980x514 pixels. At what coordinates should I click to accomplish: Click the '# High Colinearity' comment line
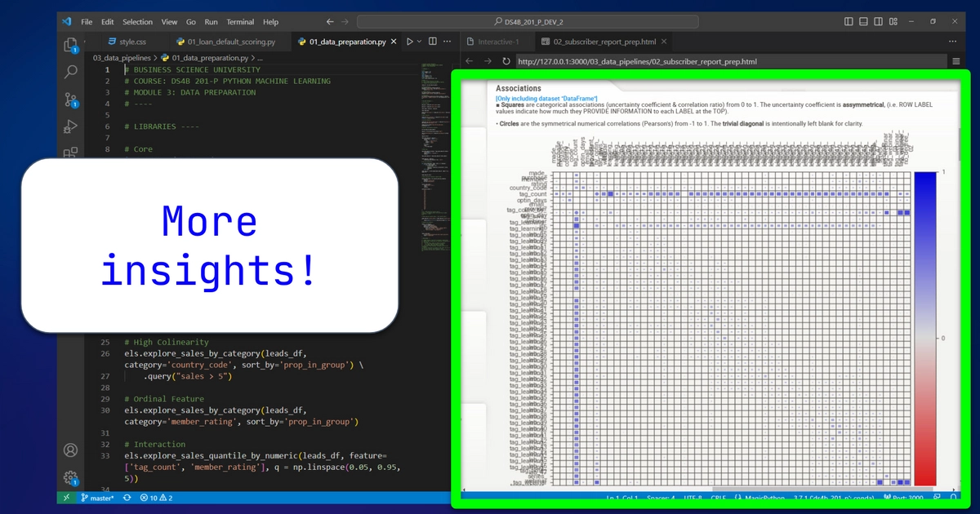(167, 343)
